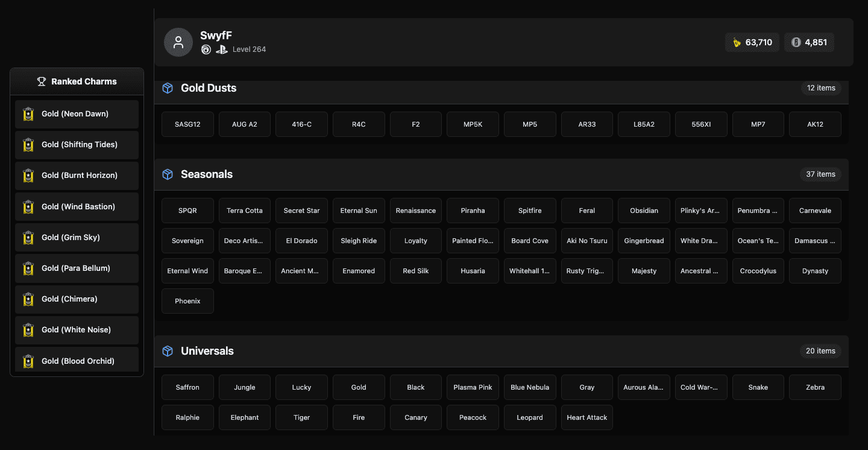Screen dimensions: 868x450
Task: Open the Phoenix seasonal item
Action: point(187,300)
